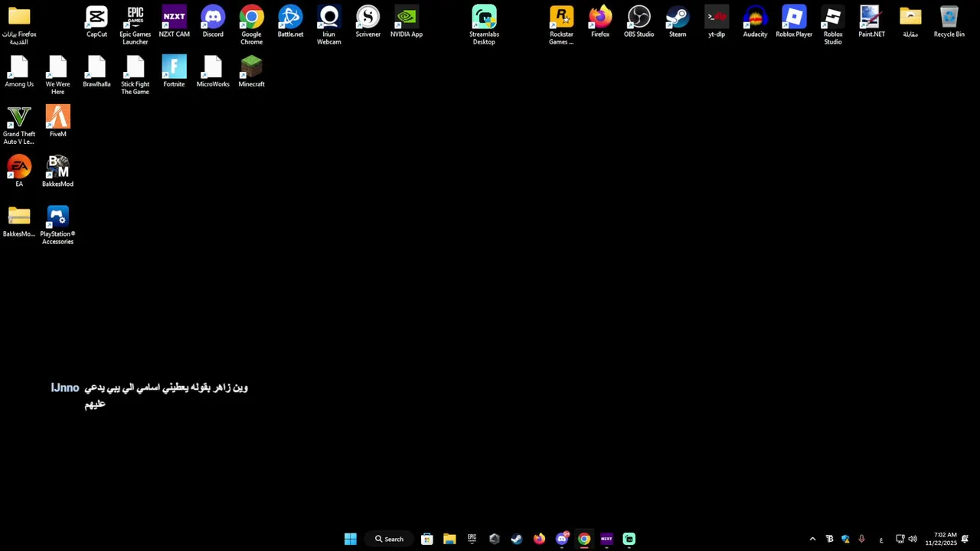Open the notifications bell icon

(965, 539)
